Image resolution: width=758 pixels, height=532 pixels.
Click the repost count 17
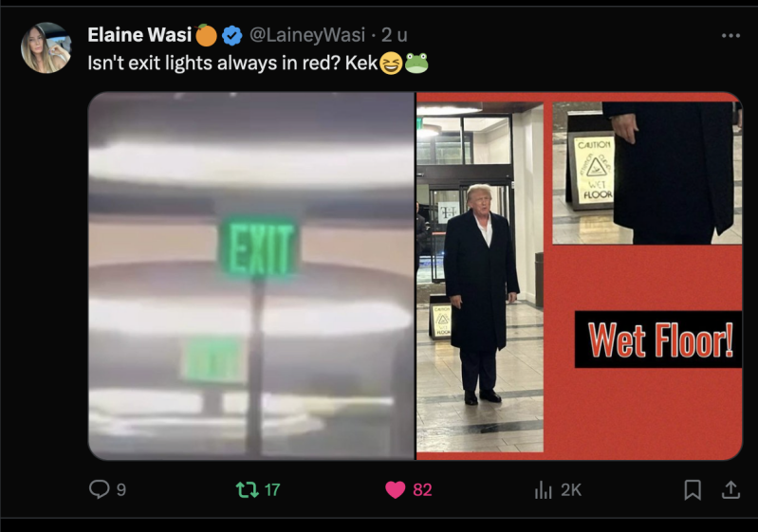tap(272, 490)
